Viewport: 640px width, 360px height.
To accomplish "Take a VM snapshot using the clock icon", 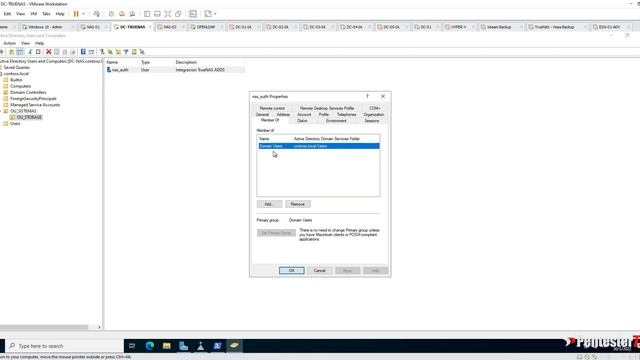I will point(111,14).
